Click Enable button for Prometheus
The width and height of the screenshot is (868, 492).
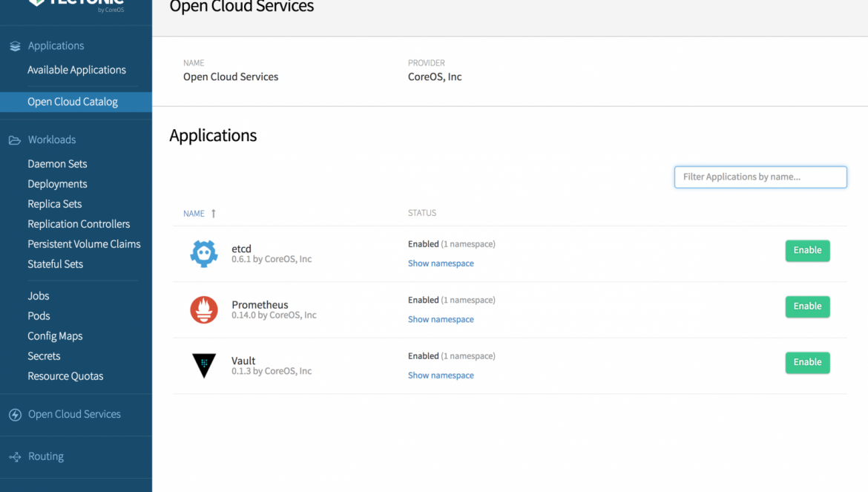pyautogui.click(x=807, y=306)
